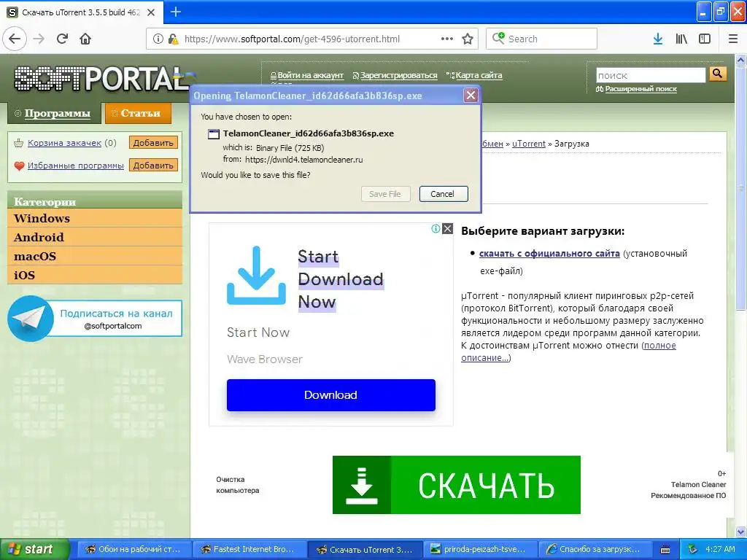Click Добавить button next to Корзина закачек
Image resolution: width=747 pixels, height=560 pixels.
tap(153, 142)
